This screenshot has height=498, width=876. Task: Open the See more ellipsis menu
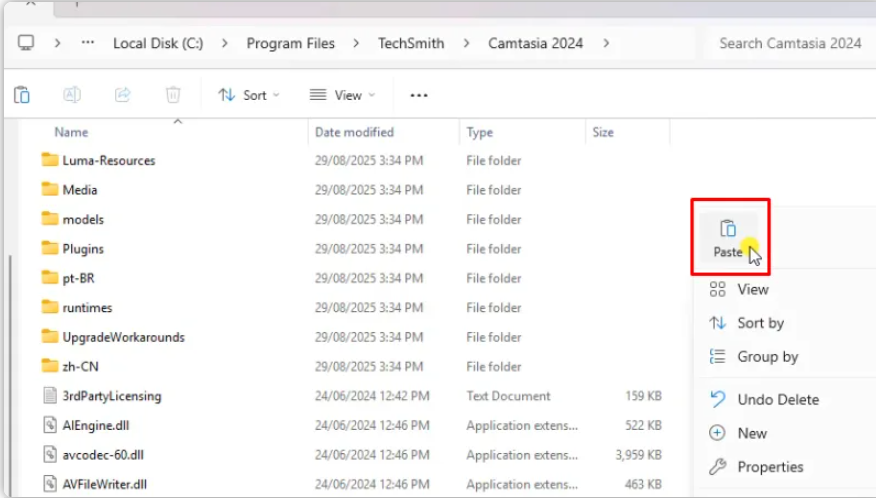click(419, 95)
